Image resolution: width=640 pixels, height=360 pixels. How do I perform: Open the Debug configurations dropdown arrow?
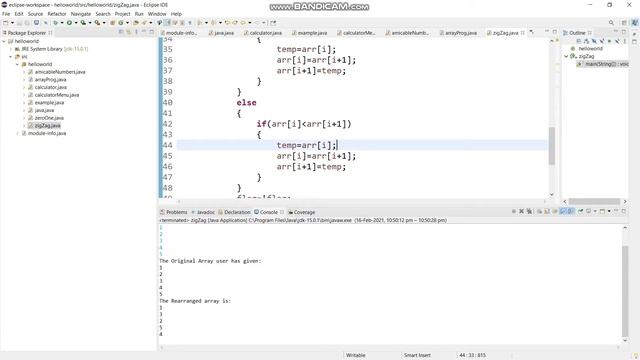pyautogui.click(x=62, y=23)
